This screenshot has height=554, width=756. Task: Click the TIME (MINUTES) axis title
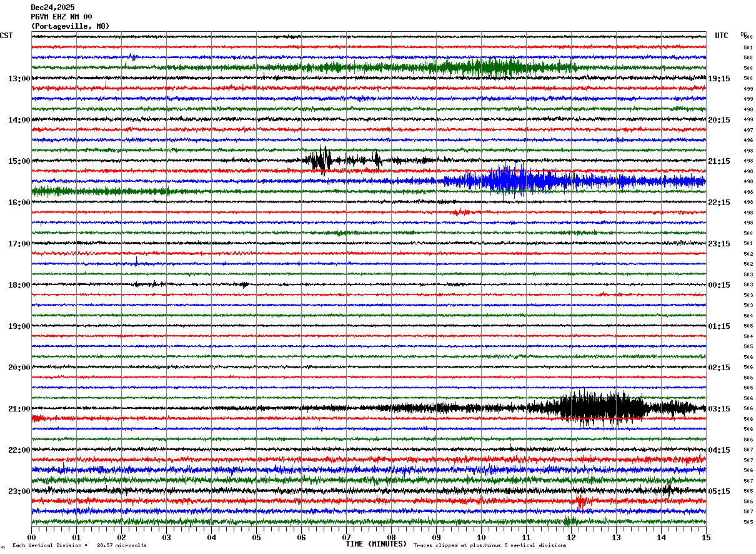376,544
